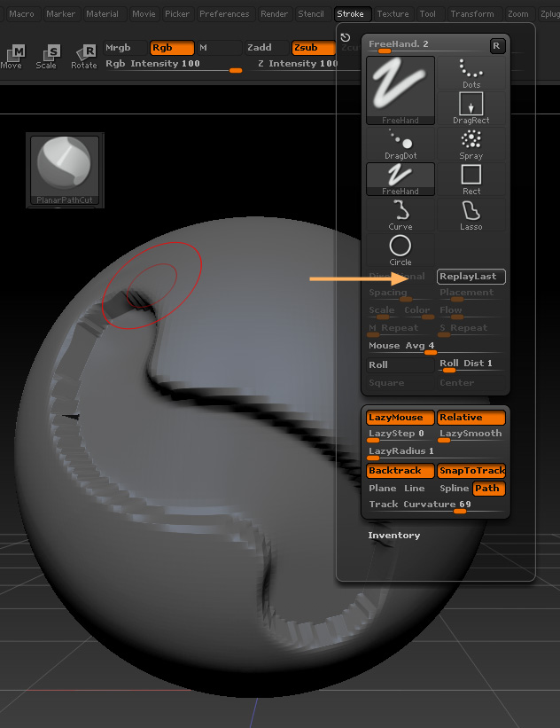The height and width of the screenshot is (728, 560).
Task: Select the Plane backtrack mode
Action: point(383,489)
